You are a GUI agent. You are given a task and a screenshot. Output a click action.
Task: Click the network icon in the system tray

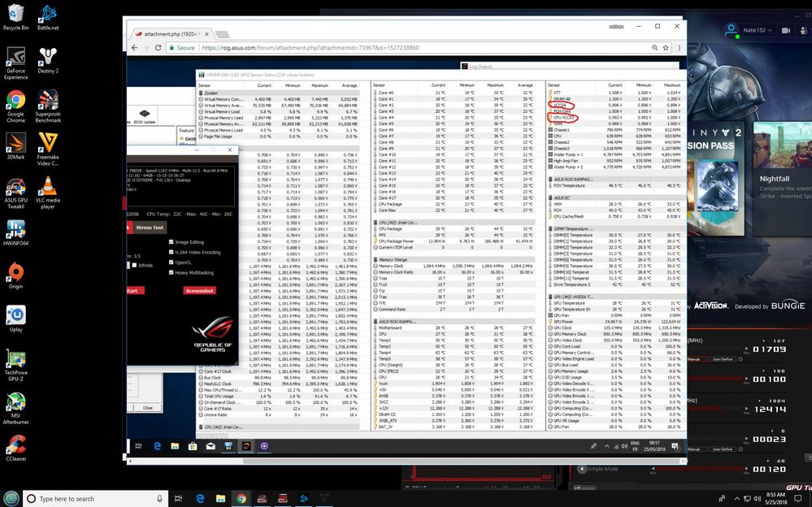point(747,499)
